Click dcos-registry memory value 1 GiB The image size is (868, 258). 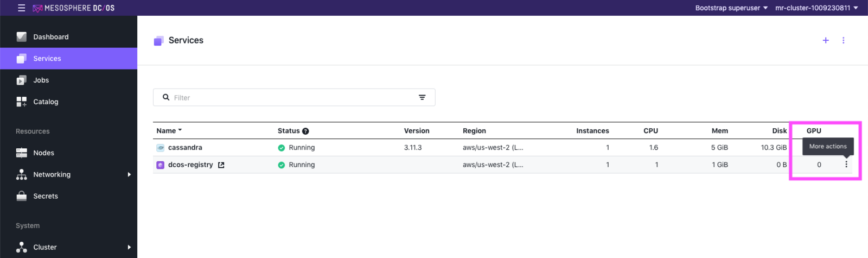click(x=720, y=165)
